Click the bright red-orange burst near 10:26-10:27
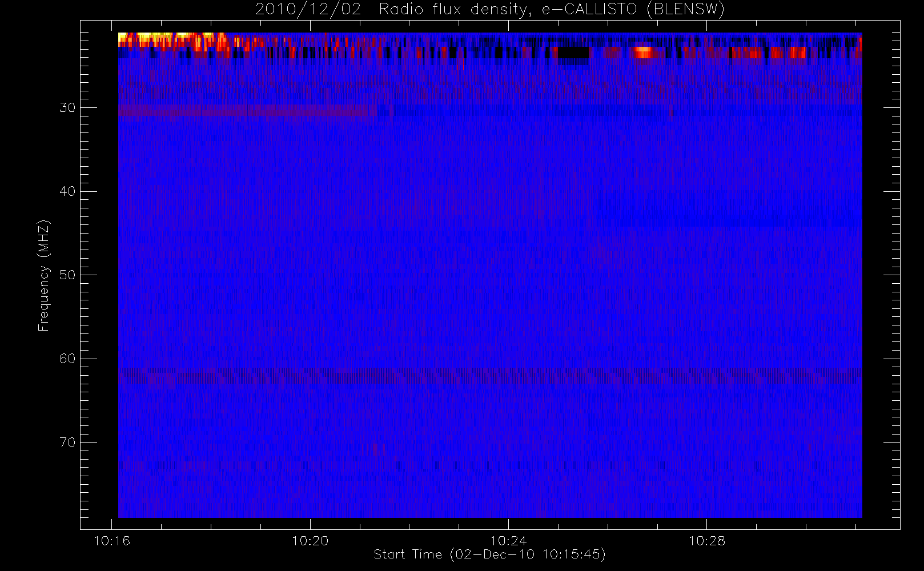Screen dimensions: 924x571 643,53
